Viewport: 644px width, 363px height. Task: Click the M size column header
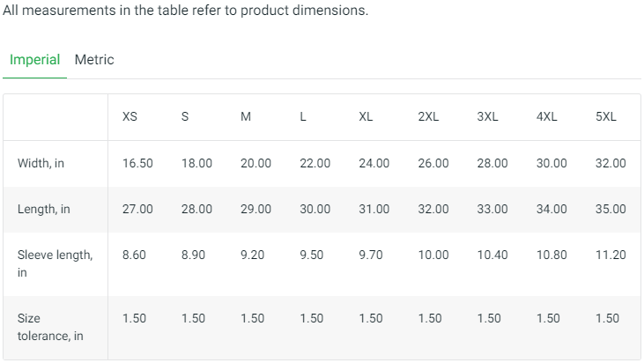click(x=246, y=117)
